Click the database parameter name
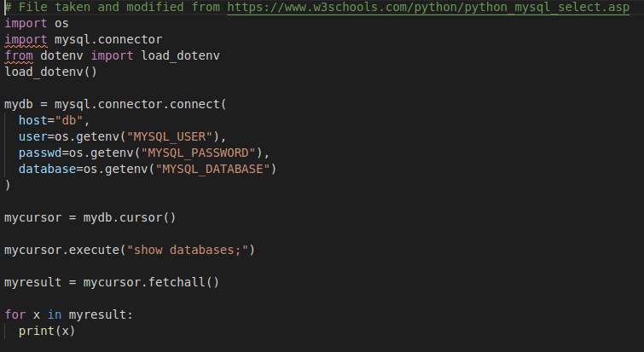The width and height of the screenshot is (644, 352). (47, 169)
